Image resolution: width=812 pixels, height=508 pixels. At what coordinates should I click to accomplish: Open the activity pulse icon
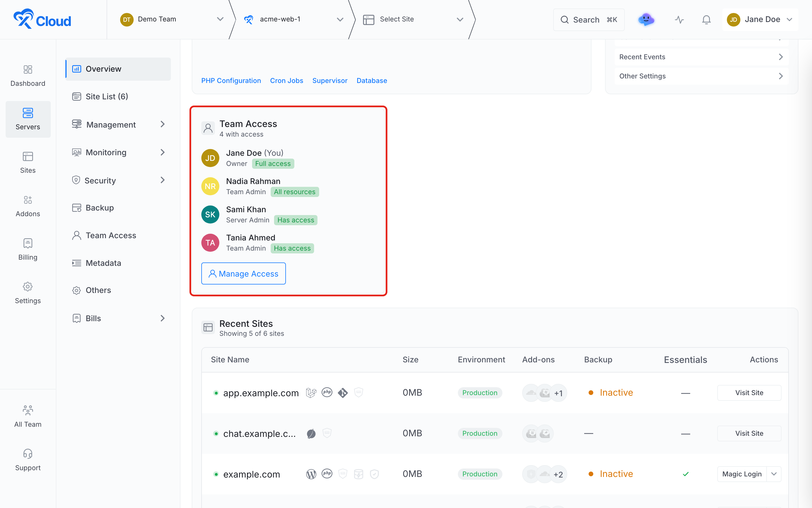[679, 20]
